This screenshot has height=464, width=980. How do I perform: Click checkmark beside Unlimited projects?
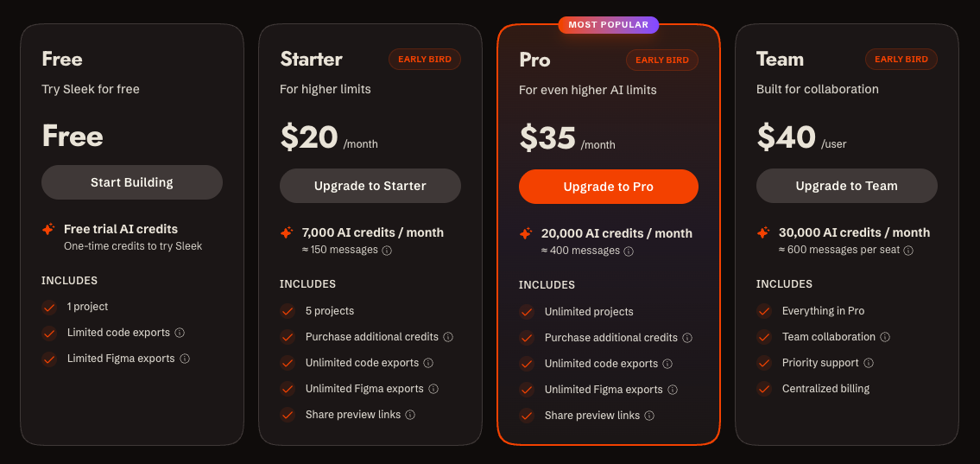527,312
